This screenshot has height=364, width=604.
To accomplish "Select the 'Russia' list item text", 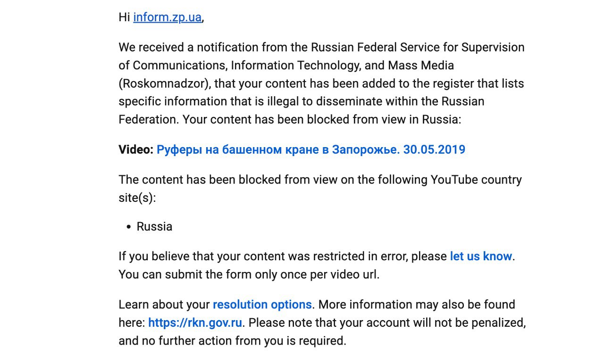I will pos(154,227).
